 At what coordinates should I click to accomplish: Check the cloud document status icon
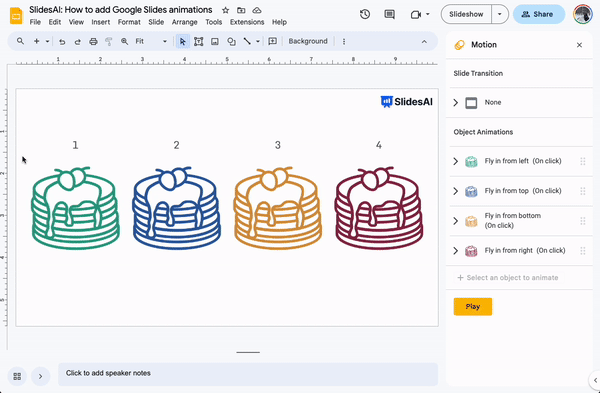point(257,10)
